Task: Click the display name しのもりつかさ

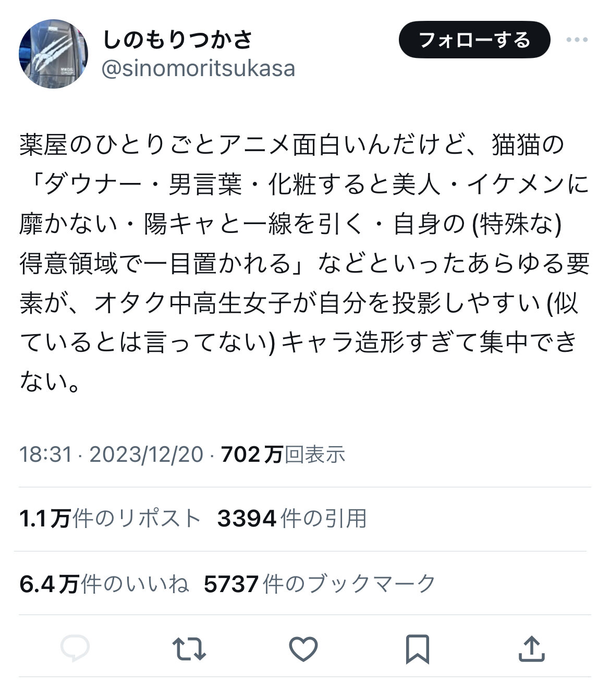Action: pos(177,40)
